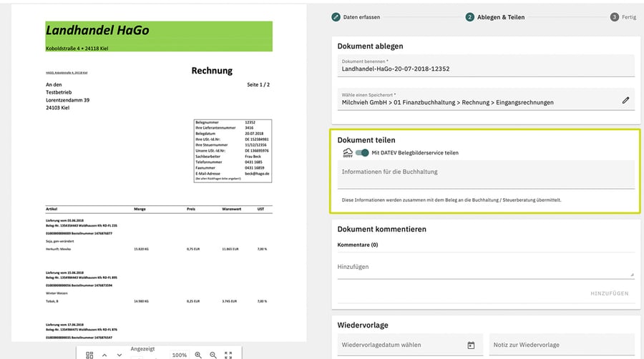
Task: Zoom in on the document preview
Action: tap(198, 355)
